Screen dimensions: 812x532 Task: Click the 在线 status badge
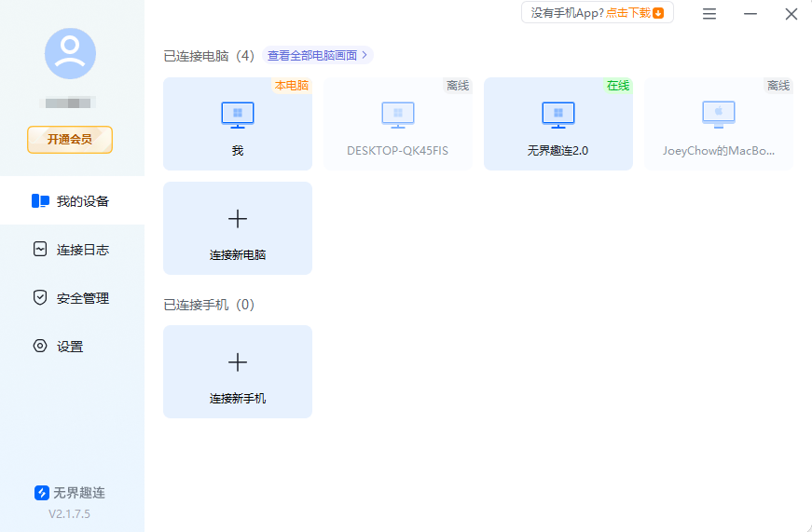coord(618,86)
